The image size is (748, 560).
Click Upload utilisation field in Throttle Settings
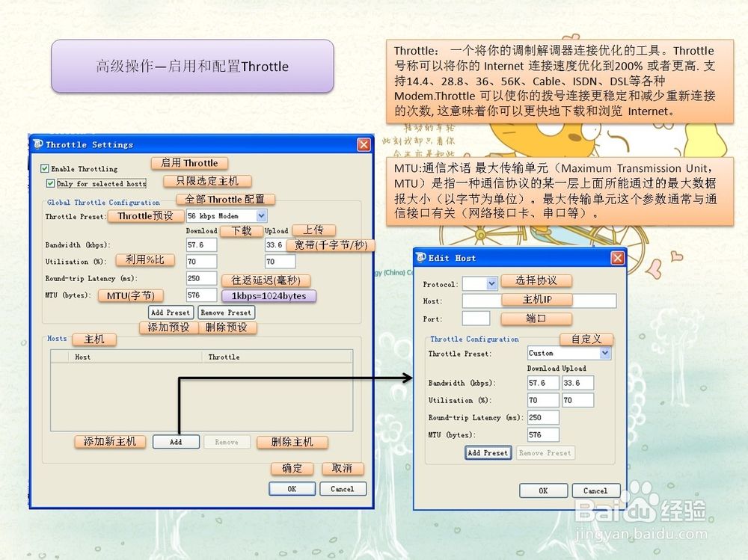point(280,262)
